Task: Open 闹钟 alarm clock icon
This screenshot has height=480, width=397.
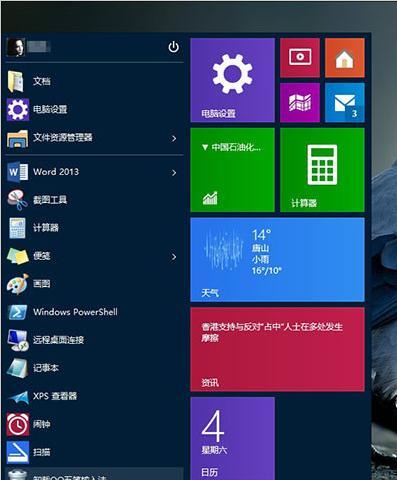Action: tap(17, 424)
